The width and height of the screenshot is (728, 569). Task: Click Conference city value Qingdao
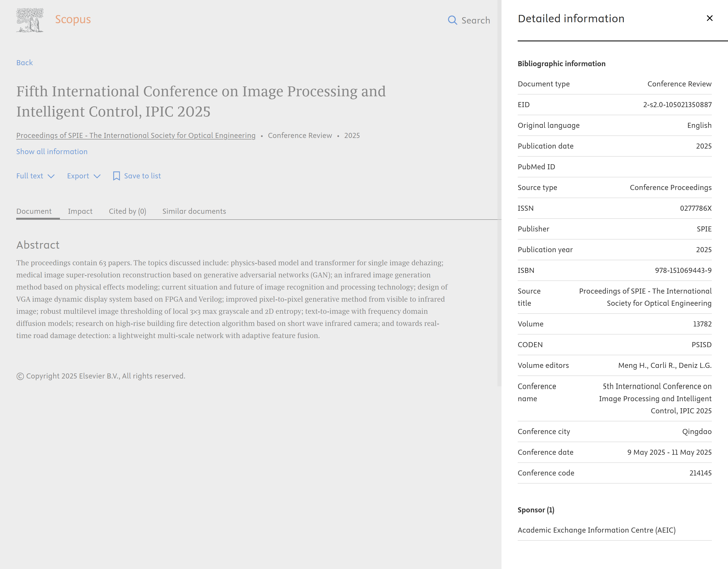click(697, 431)
